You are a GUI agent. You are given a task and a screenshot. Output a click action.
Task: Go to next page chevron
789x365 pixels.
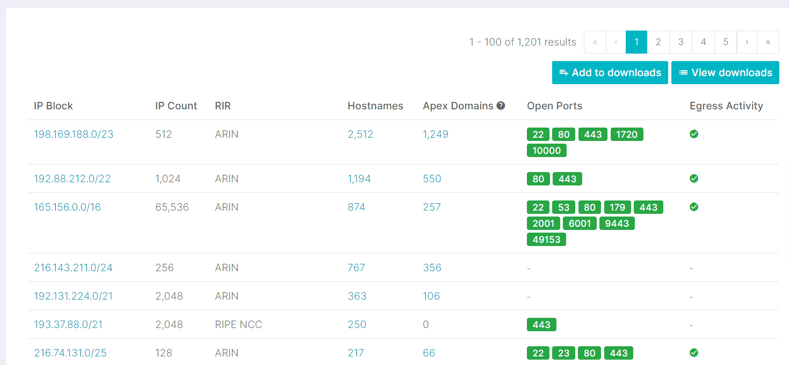pyautogui.click(x=747, y=42)
